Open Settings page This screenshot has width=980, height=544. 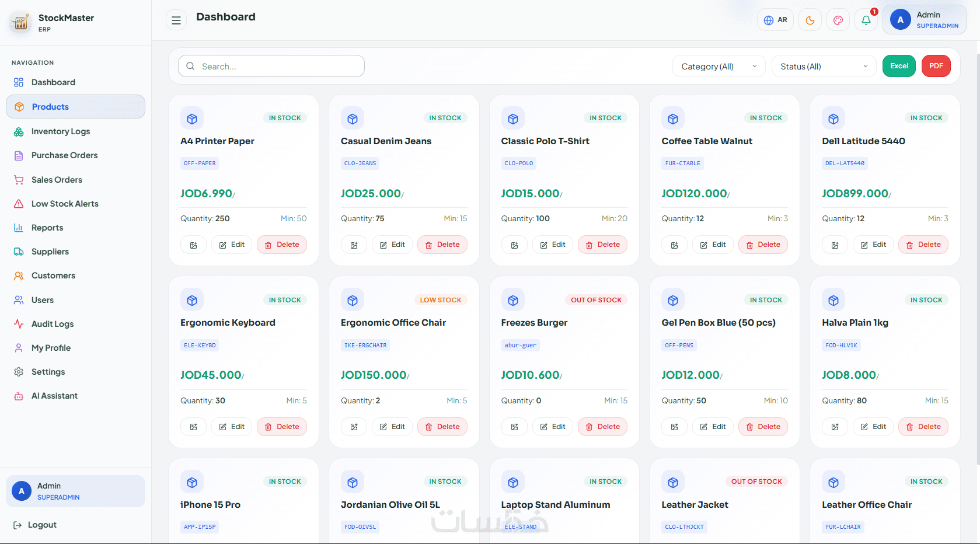75,372
